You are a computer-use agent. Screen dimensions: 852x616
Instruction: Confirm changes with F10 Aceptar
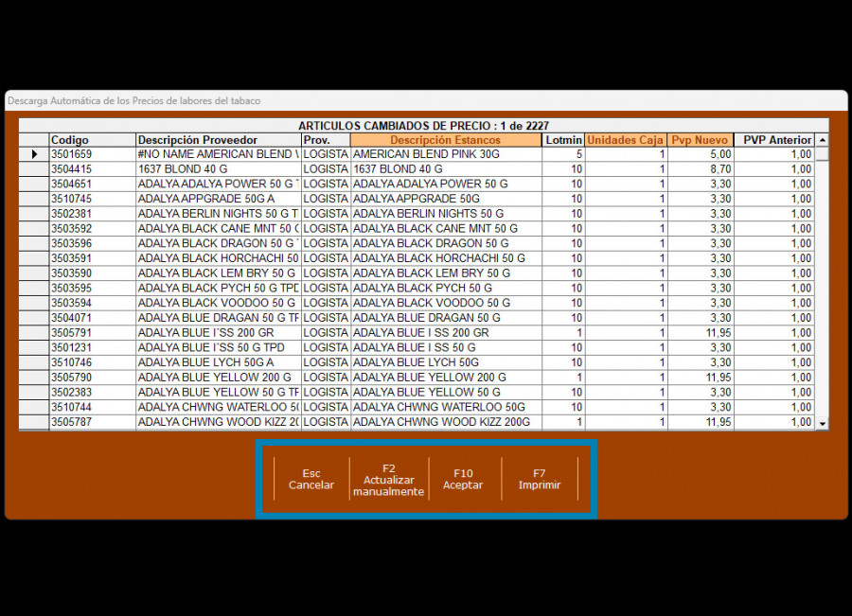click(463, 480)
